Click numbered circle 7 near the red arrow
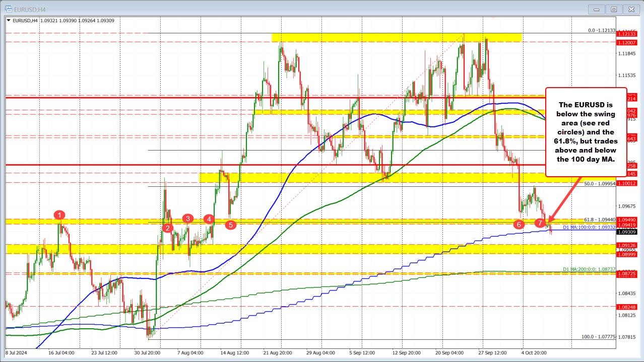Image resolution: width=644 pixels, height=362 pixels. coord(541,222)
